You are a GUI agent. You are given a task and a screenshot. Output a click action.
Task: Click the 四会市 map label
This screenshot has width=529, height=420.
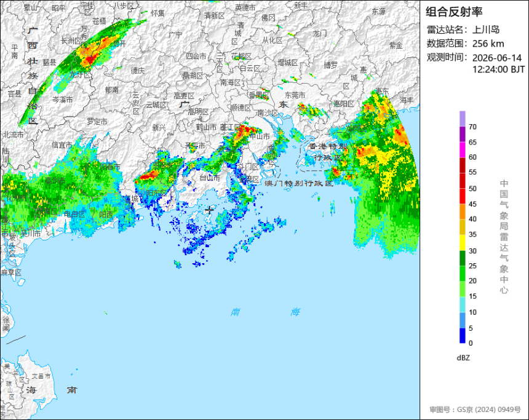click(x=196, y=57)
